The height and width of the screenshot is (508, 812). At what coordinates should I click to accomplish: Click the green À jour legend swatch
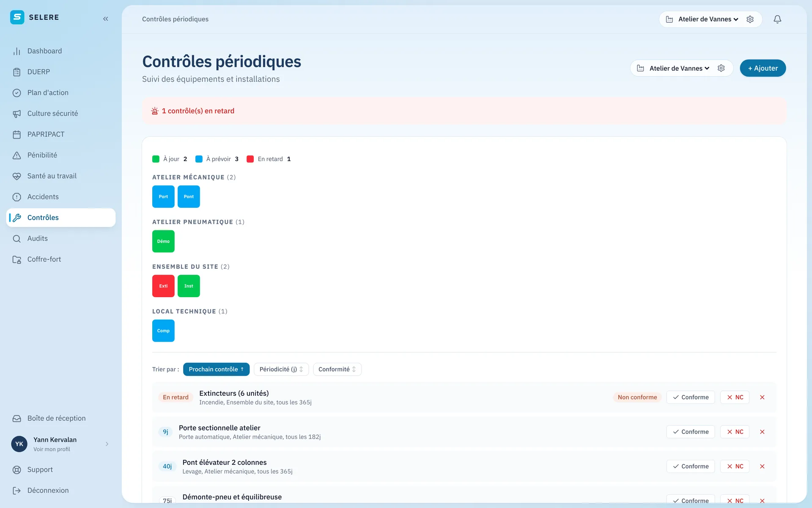coord(156,159)
